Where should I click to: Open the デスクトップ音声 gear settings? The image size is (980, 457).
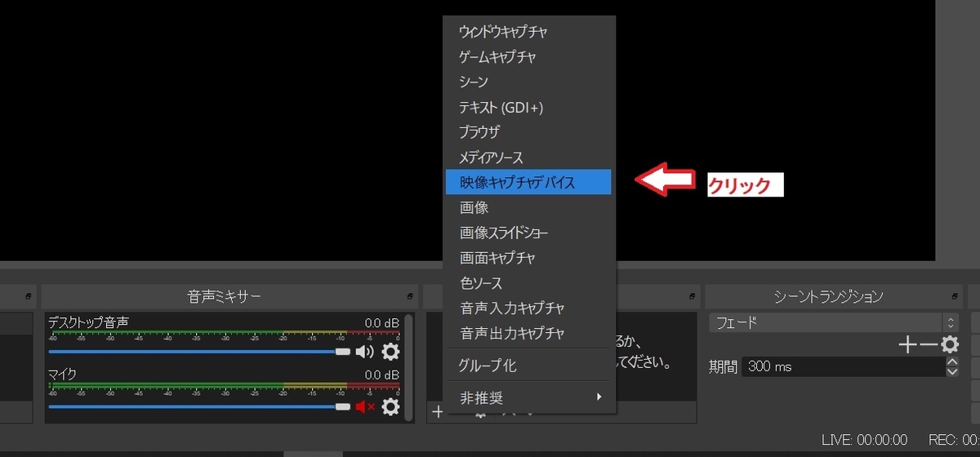391,352
